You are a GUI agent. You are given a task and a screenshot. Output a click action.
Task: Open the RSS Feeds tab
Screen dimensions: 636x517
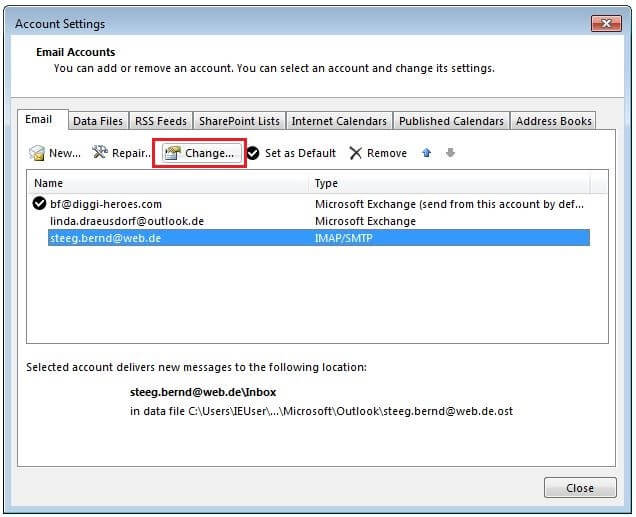[x=161, y=121]
